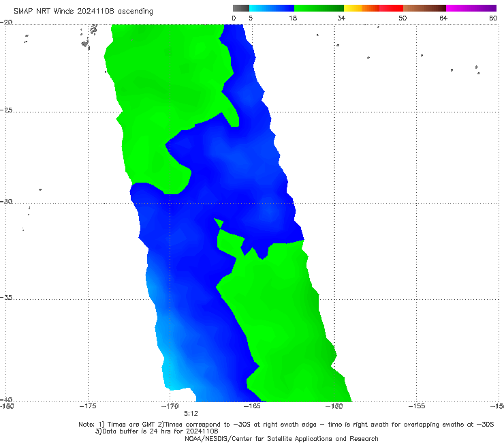This screenshot has width=504, height=443.
Task: Click the yellow-orange segment of the color bar
Action: pos(362,8)
